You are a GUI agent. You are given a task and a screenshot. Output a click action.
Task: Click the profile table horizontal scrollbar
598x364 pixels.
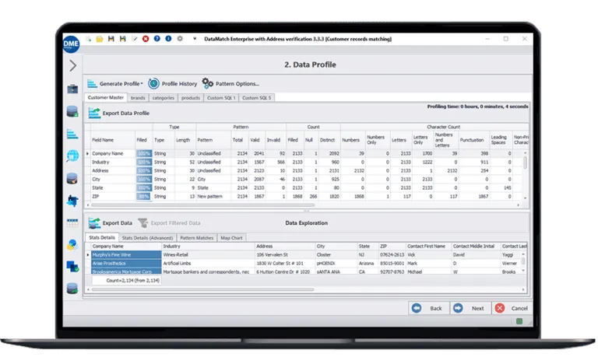coord(203,205)
